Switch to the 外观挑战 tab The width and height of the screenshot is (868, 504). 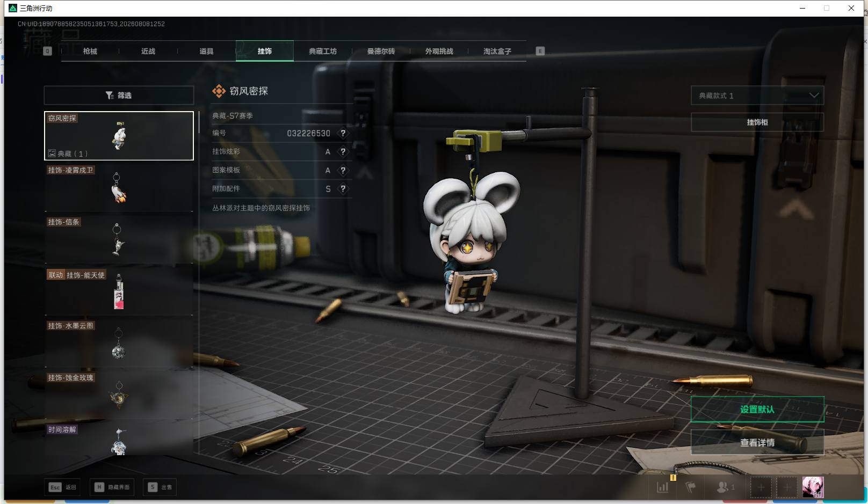click(x=439, y=51)
